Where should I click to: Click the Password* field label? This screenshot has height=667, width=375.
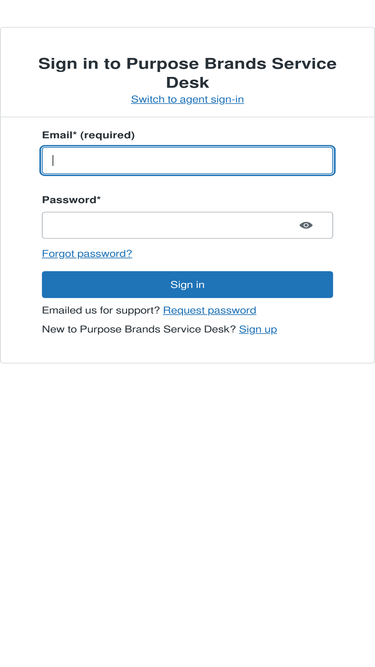(x=71, y=200)
